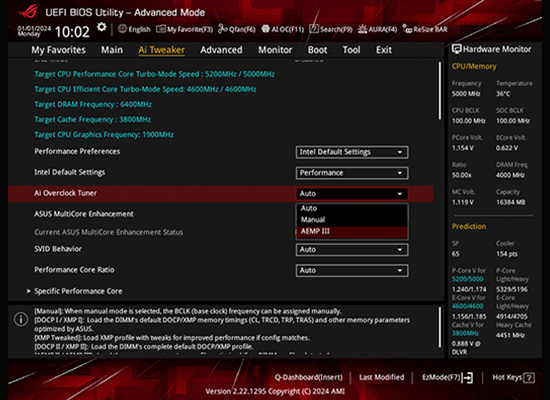Image resolution: width=550 pixels, height=400 pixels.
Task: Open Performance Preferences dropdown
Action: tap(352, 152)
